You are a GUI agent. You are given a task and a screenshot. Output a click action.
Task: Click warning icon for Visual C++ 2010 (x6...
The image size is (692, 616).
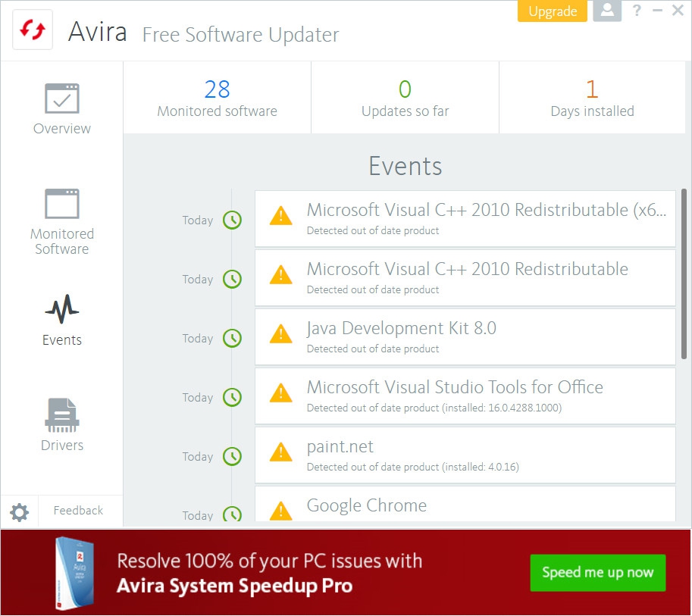280,216
